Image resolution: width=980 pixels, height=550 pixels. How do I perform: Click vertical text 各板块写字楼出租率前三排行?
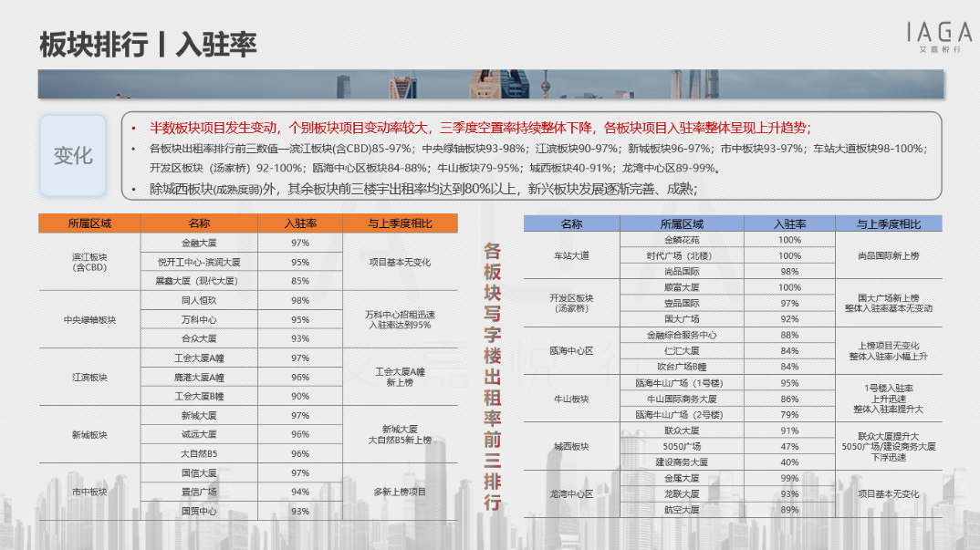pyautogui.click(x=492, y=377)
